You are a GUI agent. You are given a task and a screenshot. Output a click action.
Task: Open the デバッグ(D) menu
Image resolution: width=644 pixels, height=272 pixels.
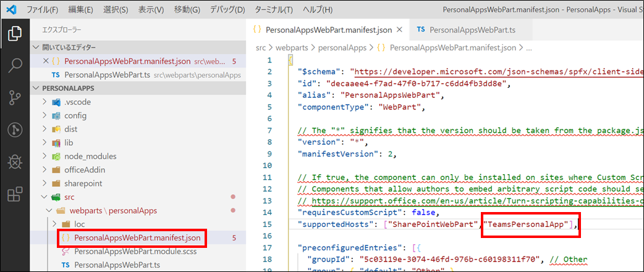pyautogui.click(x=227, y=9)
